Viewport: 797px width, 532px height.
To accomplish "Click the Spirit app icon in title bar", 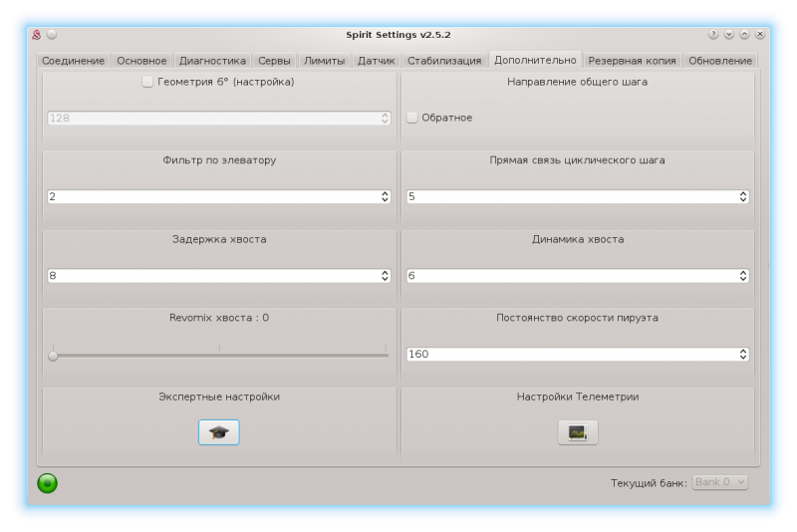I will pos(36,34).
